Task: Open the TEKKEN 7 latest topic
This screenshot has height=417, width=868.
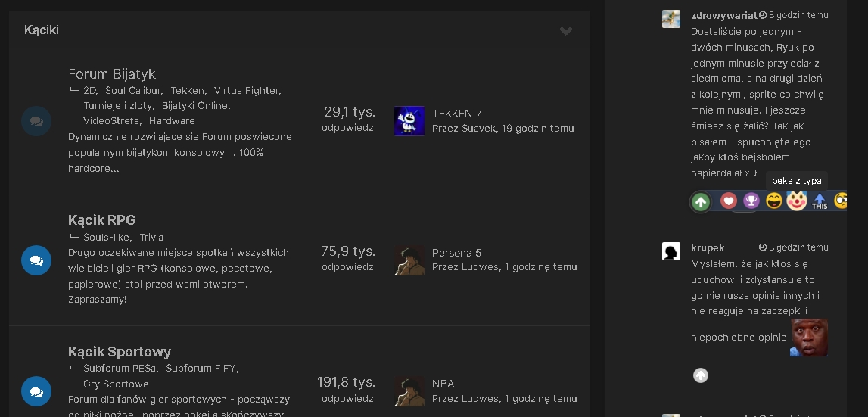Action: [456, 114]
